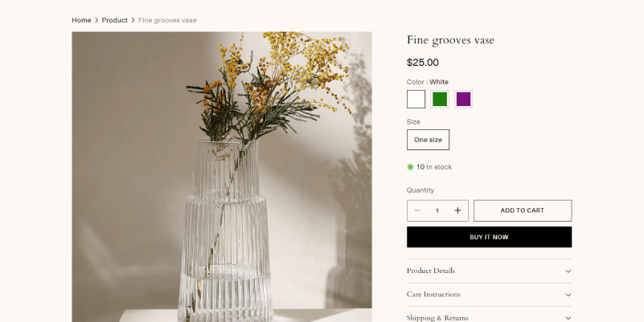
Task: Click the chevron icon beside Product Details
Action: coord(568,271)
